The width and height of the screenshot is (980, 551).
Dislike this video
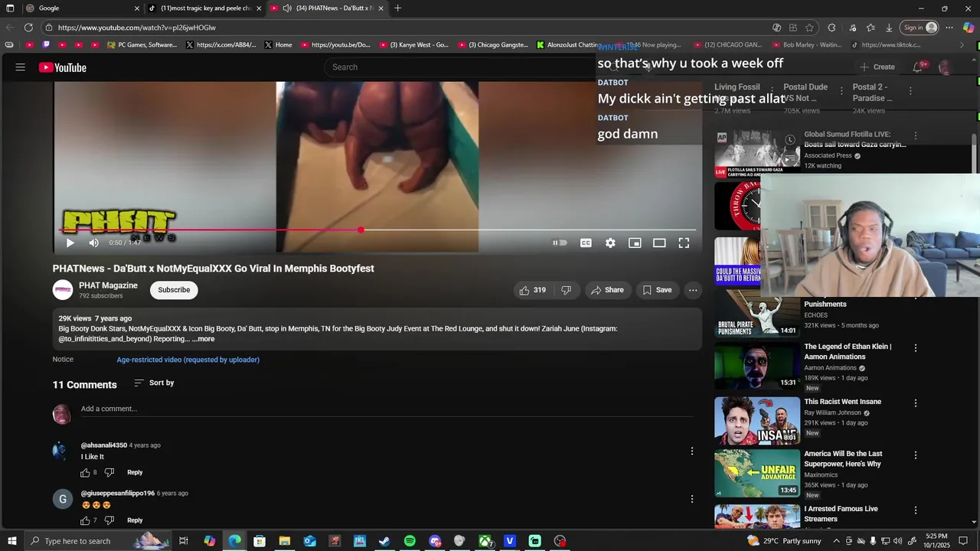(x=566, y=290)
